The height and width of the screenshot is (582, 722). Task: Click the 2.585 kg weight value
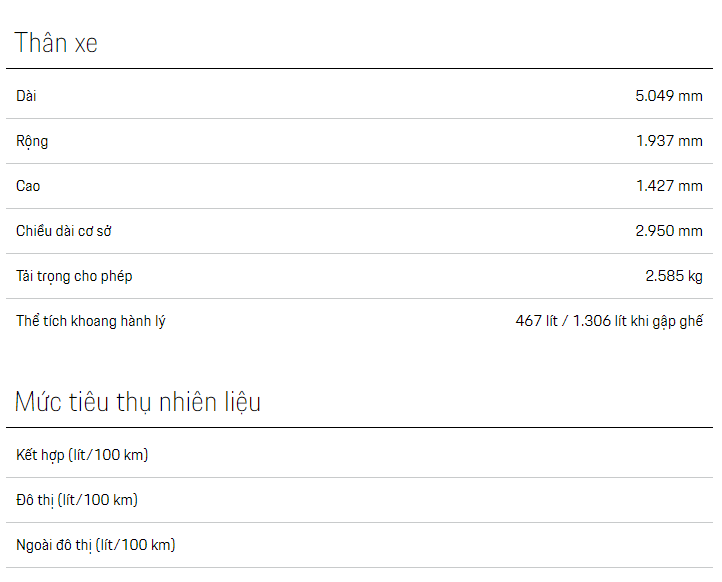(674, 276)
